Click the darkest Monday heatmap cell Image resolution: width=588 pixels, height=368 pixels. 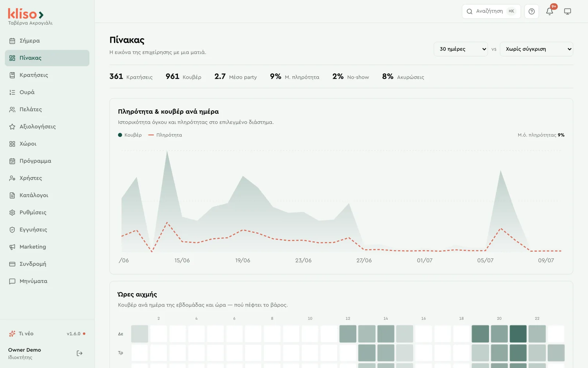tap(518, 334)
